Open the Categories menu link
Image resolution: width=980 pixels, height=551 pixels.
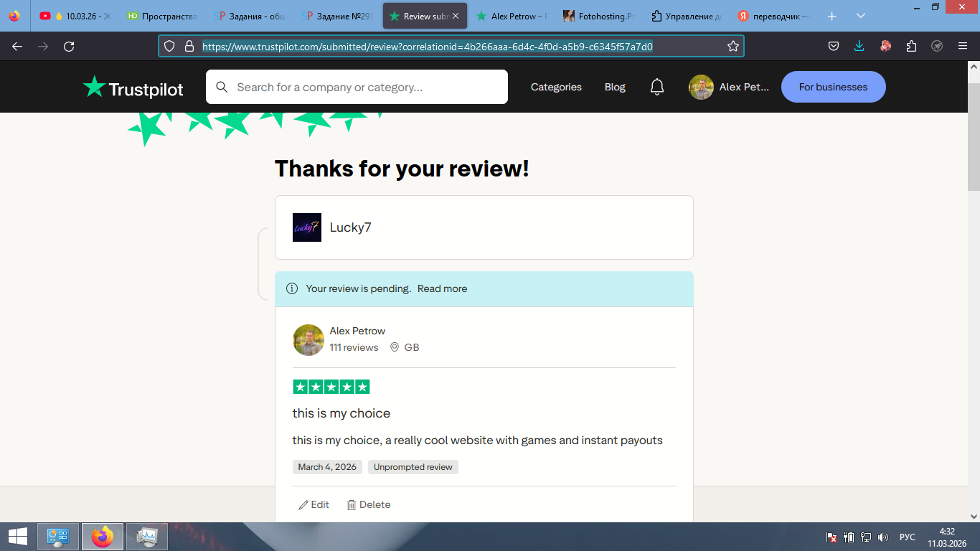(x=556, y=87)
